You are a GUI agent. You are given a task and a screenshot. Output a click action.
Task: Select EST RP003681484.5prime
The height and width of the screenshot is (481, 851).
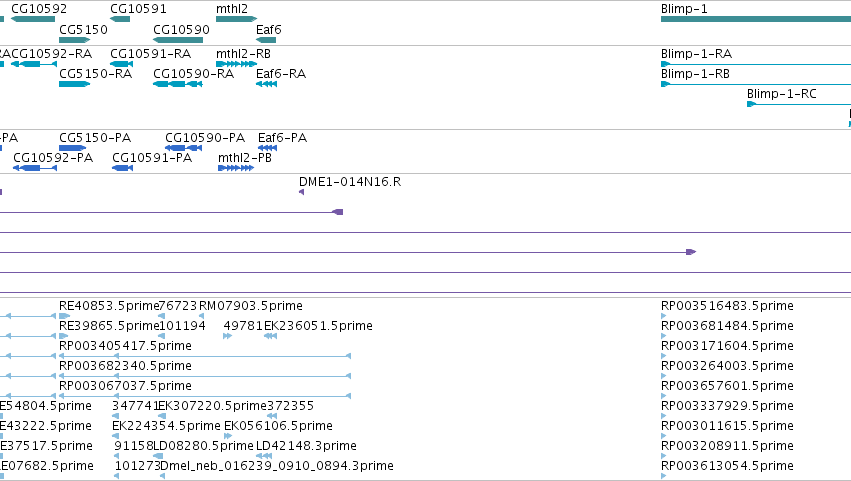tap(727, 326)
